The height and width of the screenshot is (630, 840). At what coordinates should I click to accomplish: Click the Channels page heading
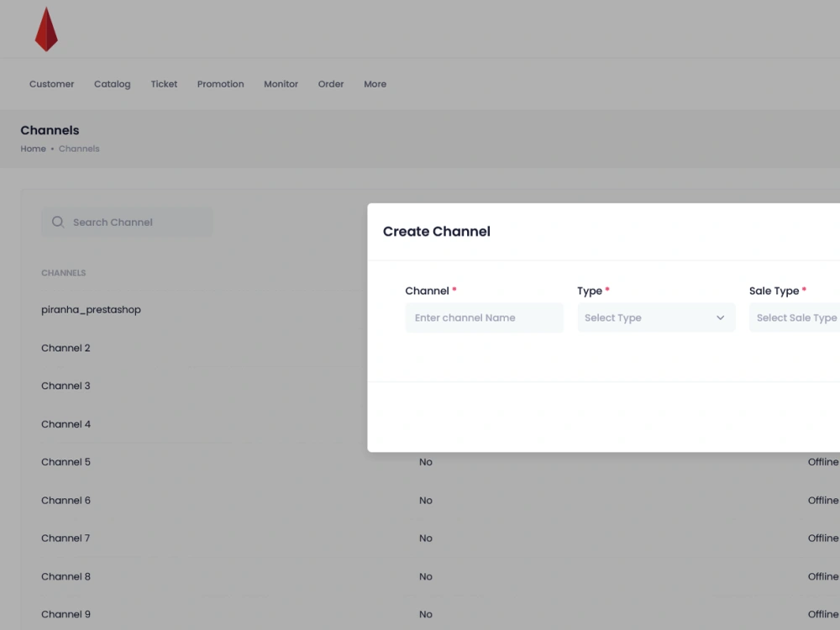click(x=50, y=130)
